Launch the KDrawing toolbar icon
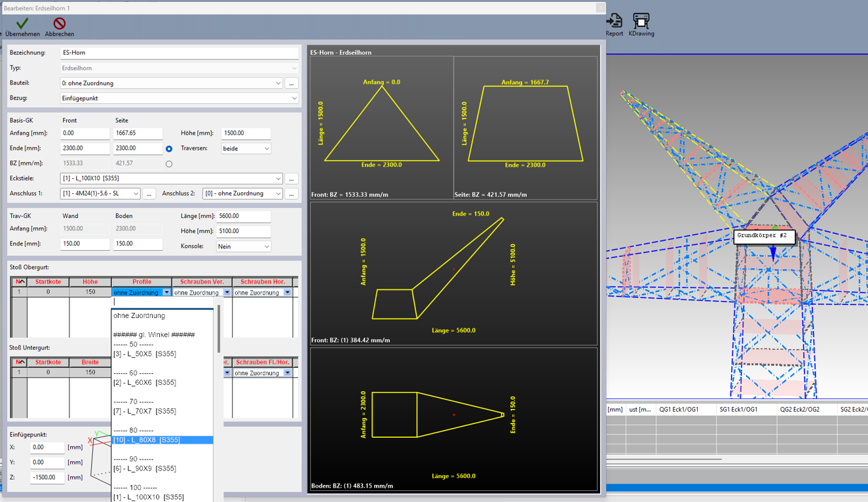This screenshot has width=868, height=502. 641,21
